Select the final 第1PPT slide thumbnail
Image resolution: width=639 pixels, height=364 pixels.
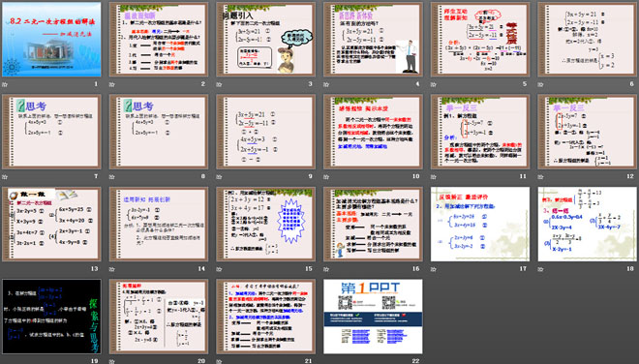[373, 317]
